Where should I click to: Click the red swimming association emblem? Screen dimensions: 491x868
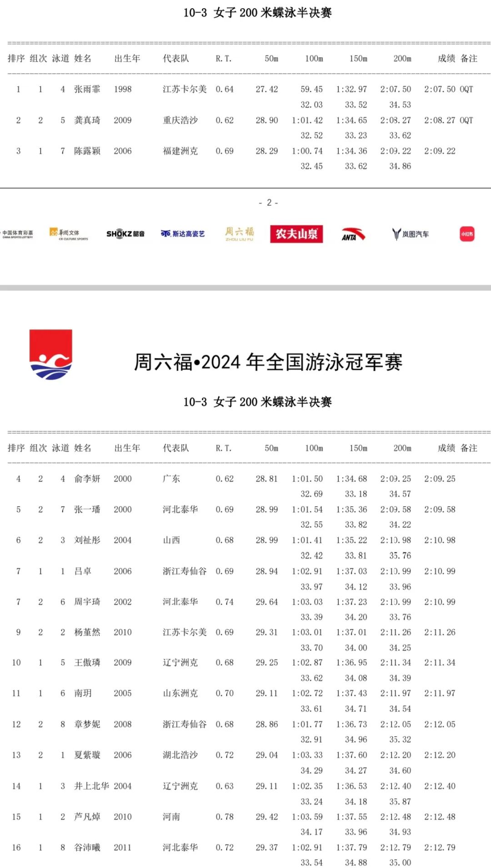tap(51, 354)
